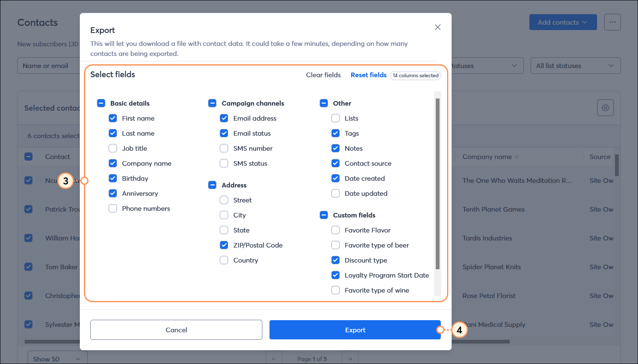The image size is (638, 364).
Task: Check the Job title field
Action: coord(113,148)
